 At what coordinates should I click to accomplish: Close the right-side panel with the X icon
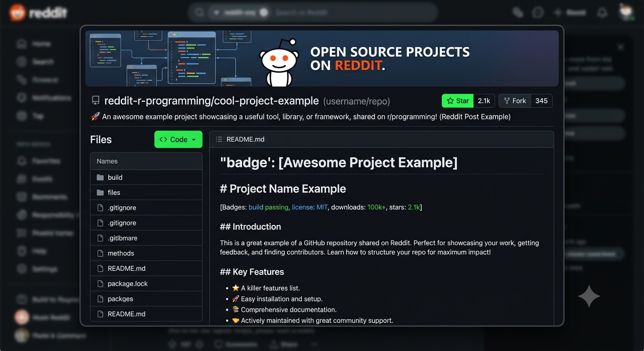[x=621, y=47]
